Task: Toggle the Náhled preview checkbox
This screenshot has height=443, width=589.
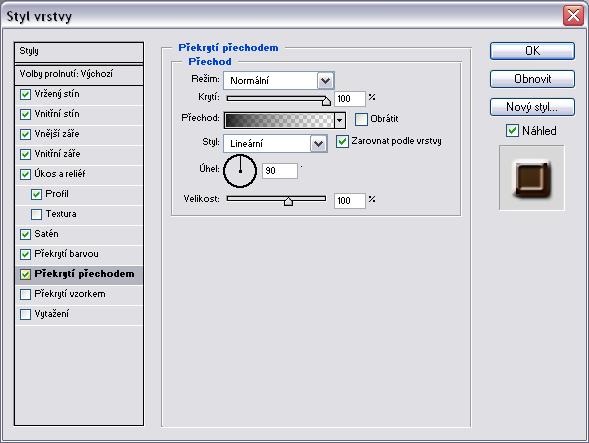Action: click(512, 131)
